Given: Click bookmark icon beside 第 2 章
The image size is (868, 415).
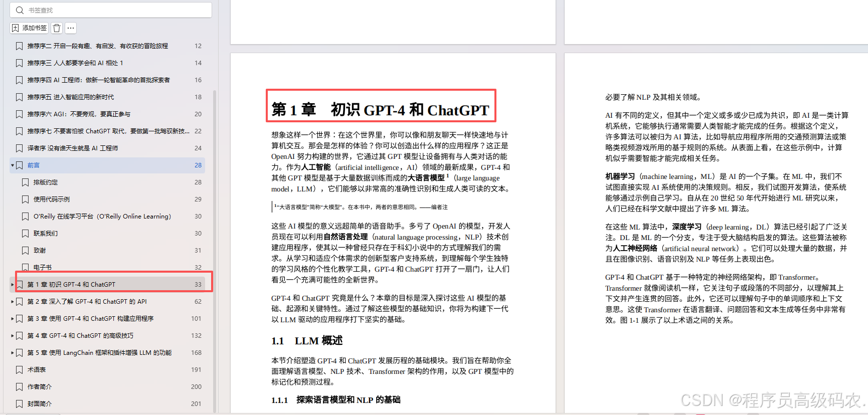Looking at the screenshot, I should tap(19, 302).
